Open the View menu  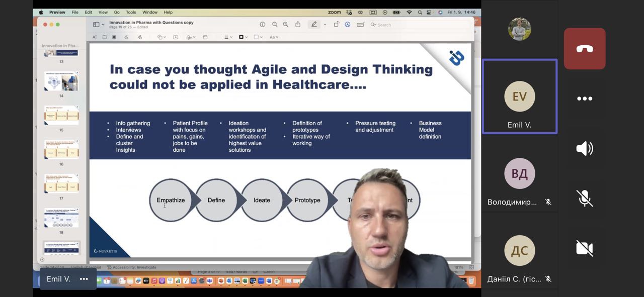point(103,12)
